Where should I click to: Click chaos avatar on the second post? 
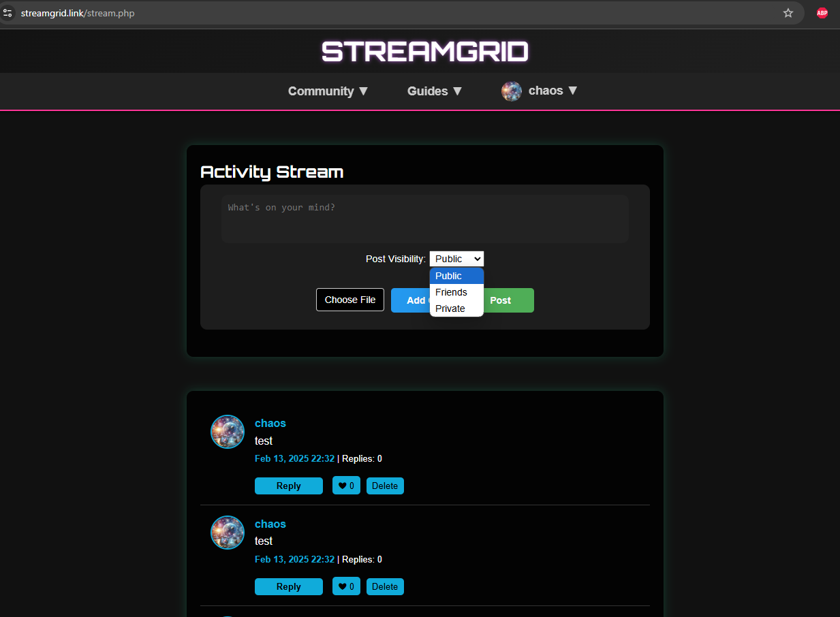tap(228, 533)
